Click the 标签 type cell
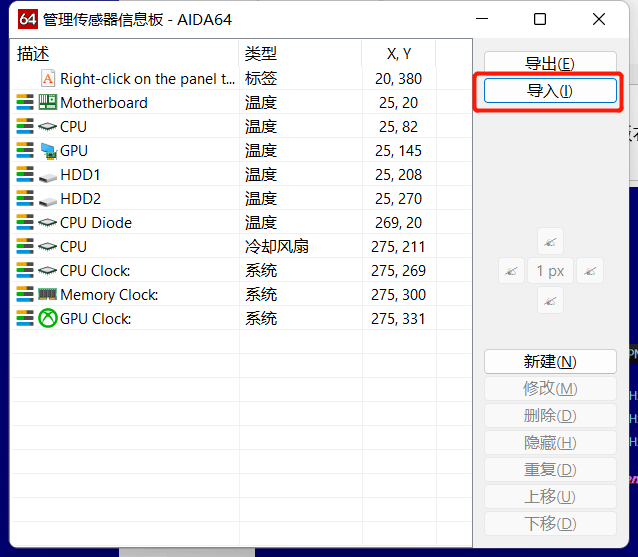 [261, 79]
